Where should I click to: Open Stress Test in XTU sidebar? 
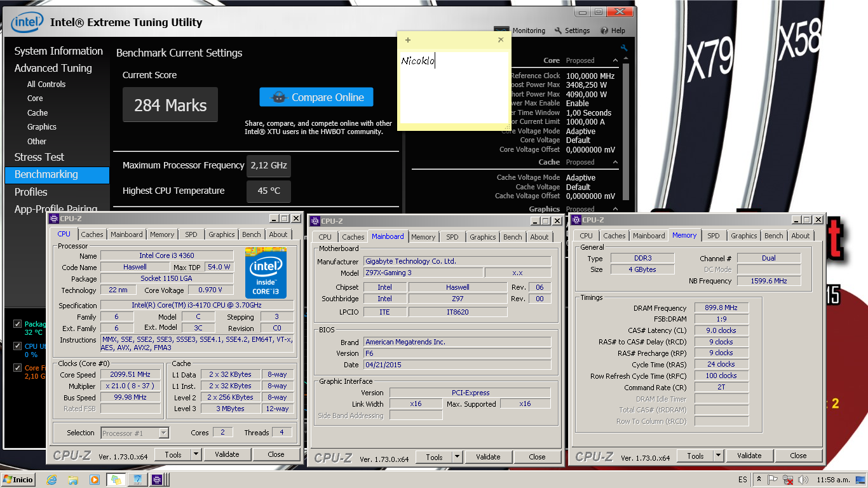[39, 157]
